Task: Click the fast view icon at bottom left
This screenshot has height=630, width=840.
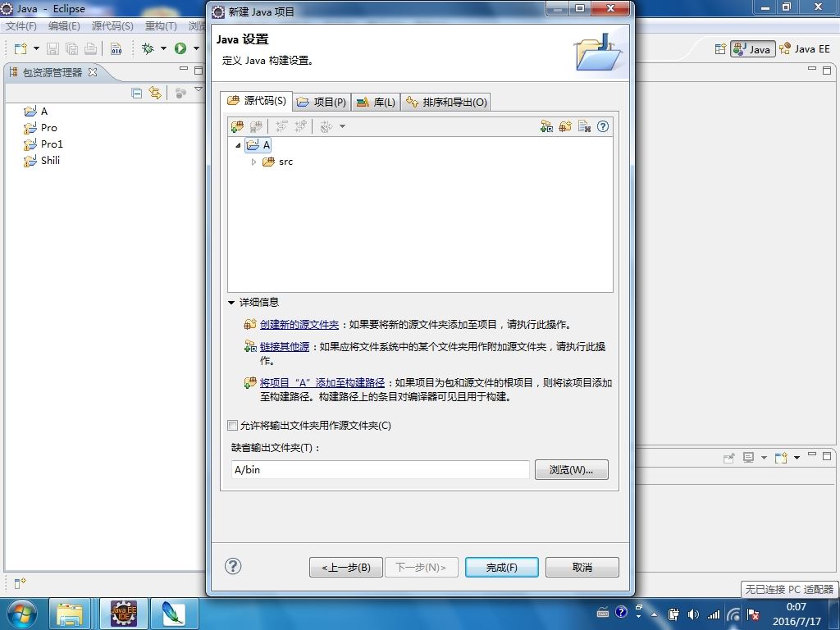Action: [20, 583]
